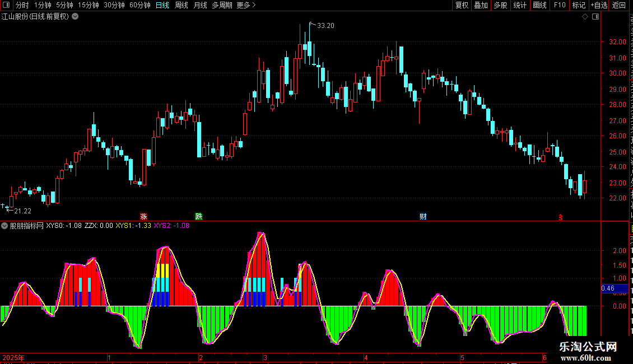Click the blue 0.46 axis value box
This screenshot has width=633, height=364.
click(x=615, y=288)
